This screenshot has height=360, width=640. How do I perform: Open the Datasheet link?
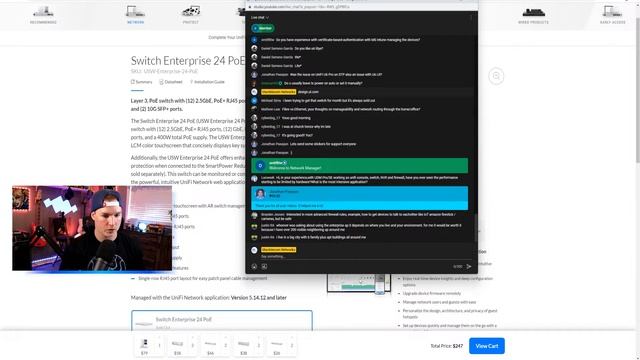171,82
